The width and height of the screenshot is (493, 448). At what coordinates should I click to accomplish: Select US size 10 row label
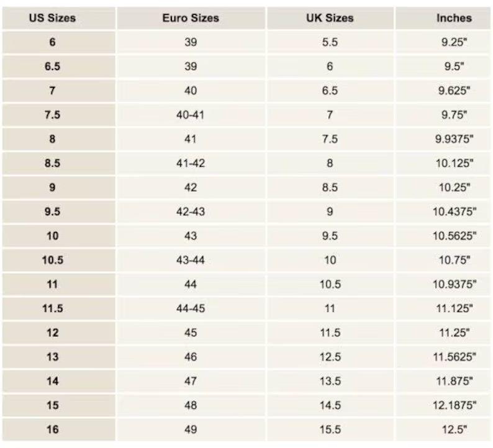point(52,236)
